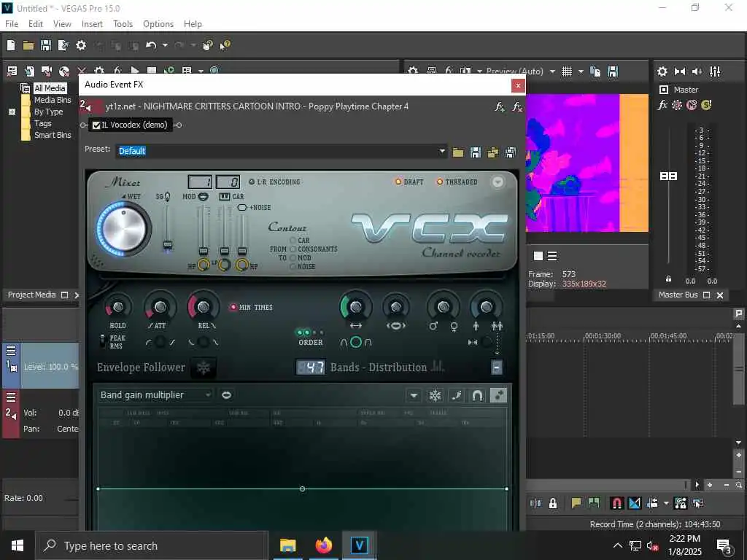The width and height of the screenshot is (747, 560).
Task: Open the grid overlays dropdown arrow in Preview
Action: tap(580, 71)
